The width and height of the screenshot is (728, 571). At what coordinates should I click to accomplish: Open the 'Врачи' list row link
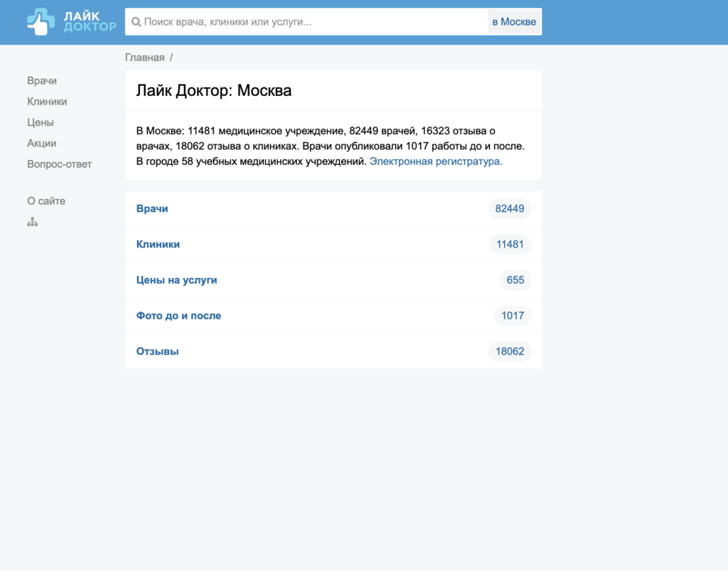(152, 209)
